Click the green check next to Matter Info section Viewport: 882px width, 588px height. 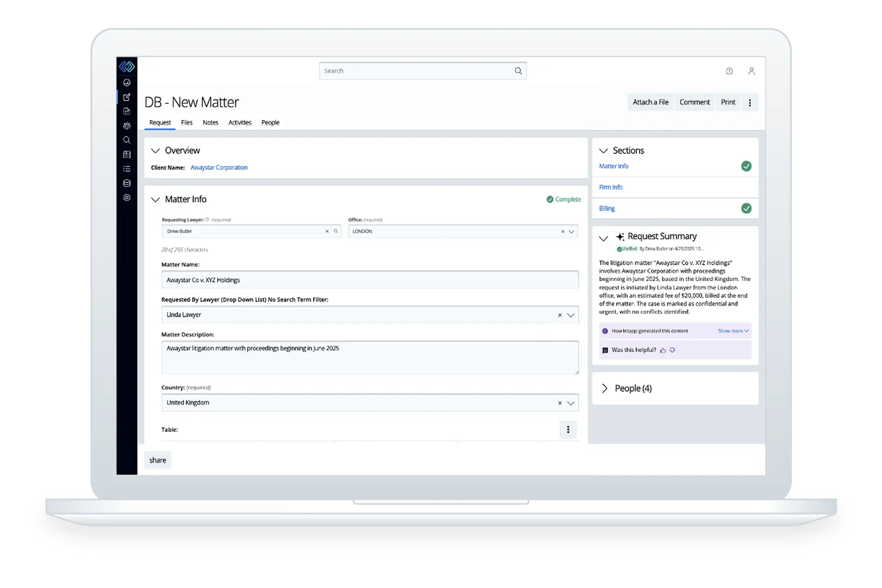pos(746,166)
